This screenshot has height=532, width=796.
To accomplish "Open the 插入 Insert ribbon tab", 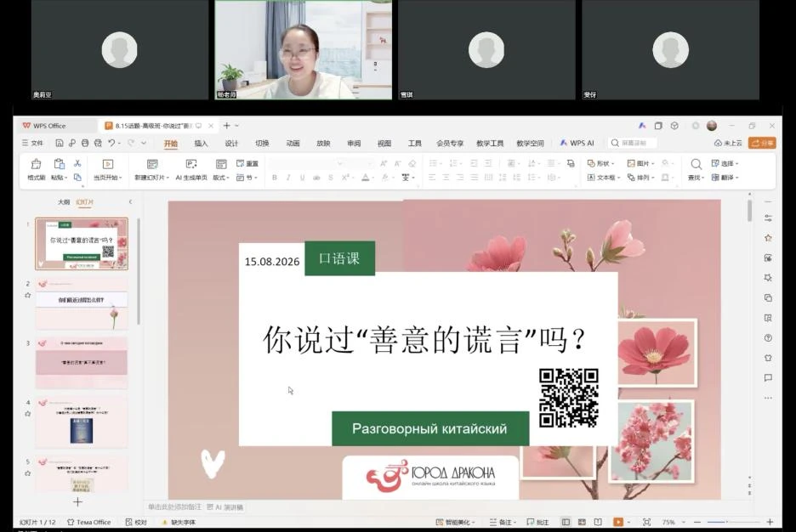I will coord(201,144).
